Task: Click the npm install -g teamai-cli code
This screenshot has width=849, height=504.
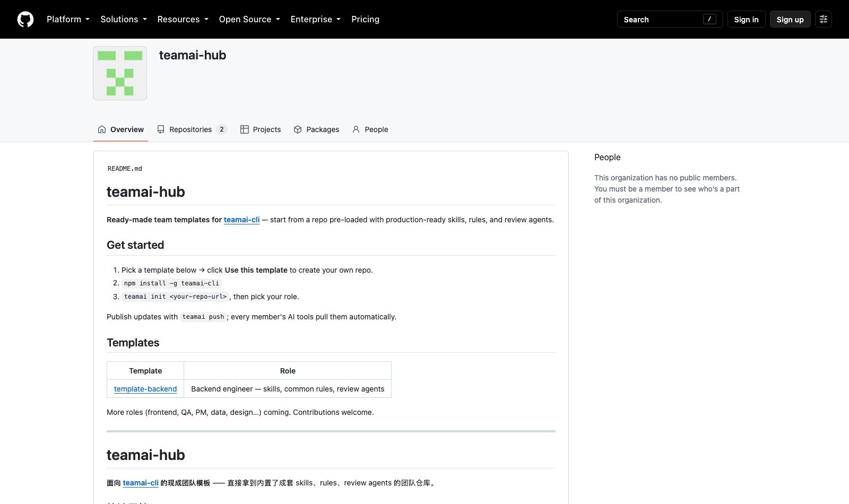Action: (x=171, y=283)
